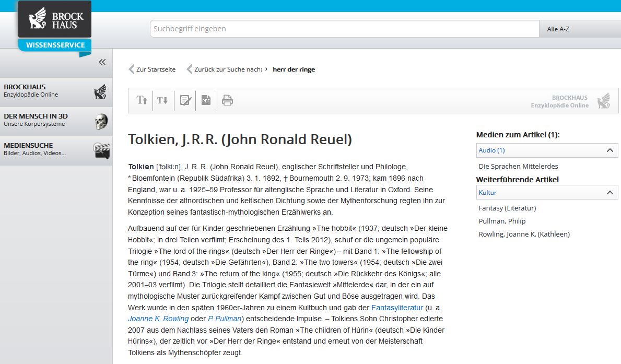621x364 pixels.
Task: Collapse the sidebar with double chevron
Action: point(102,62)
